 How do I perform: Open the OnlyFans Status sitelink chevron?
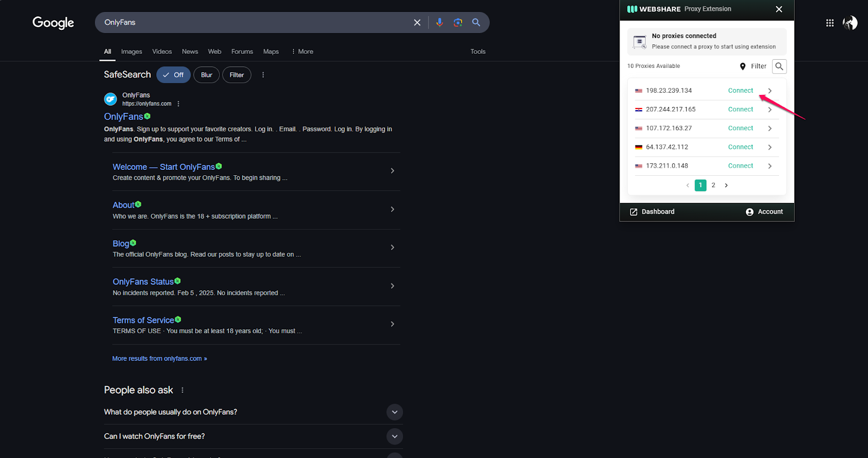392,286
